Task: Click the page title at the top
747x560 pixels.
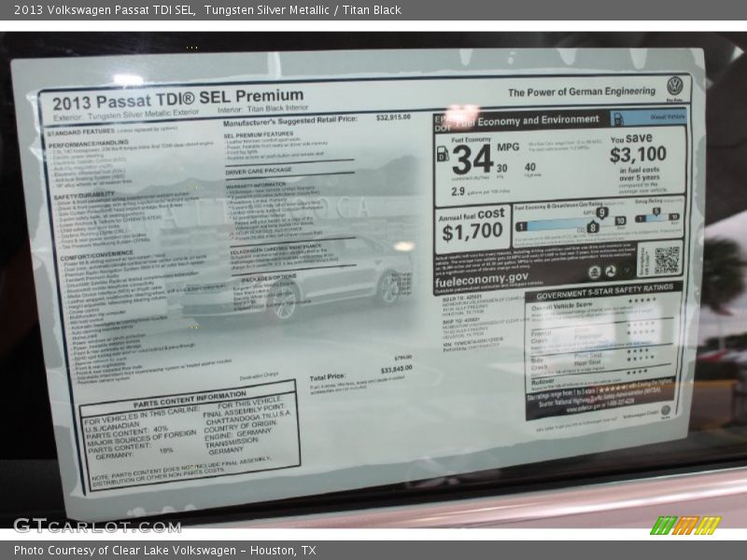Action: pyautogui.click(x=207, y=10)
